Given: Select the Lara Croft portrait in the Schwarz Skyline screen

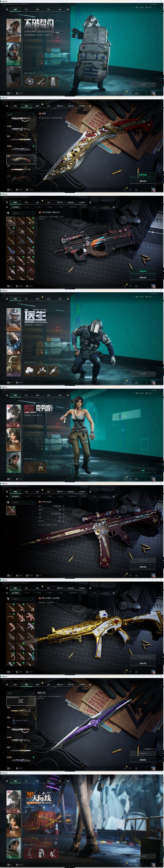Looking at the screenshot, I should (13, 825).
